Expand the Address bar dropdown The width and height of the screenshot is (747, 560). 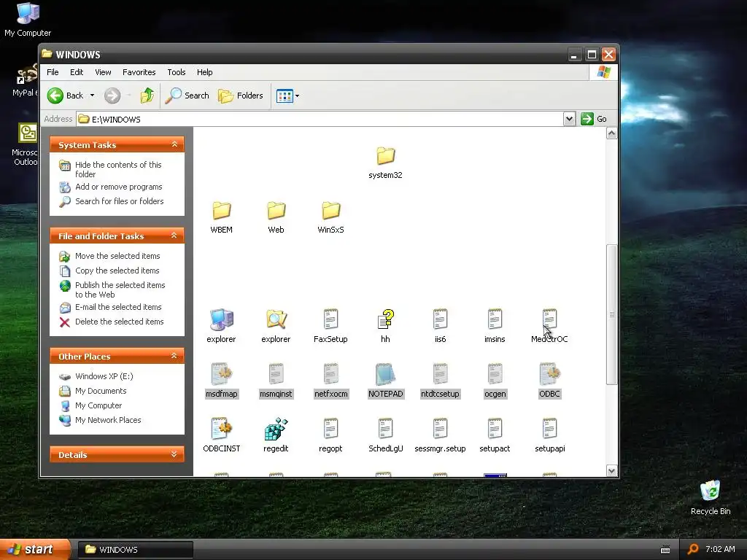coord(569,119)
